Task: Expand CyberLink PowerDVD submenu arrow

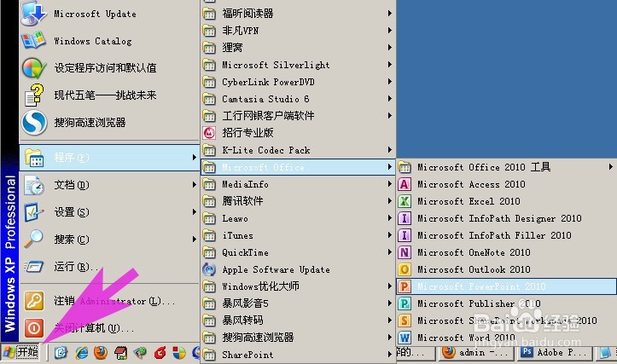Action: coord(389,81)
